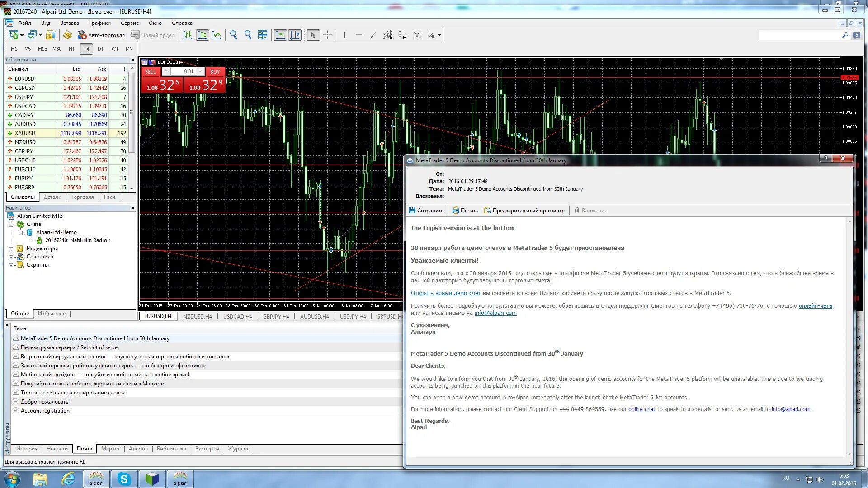Click Печать in the mail window
This screenshot has height=488, width=868.
click(x=465, y=211)
